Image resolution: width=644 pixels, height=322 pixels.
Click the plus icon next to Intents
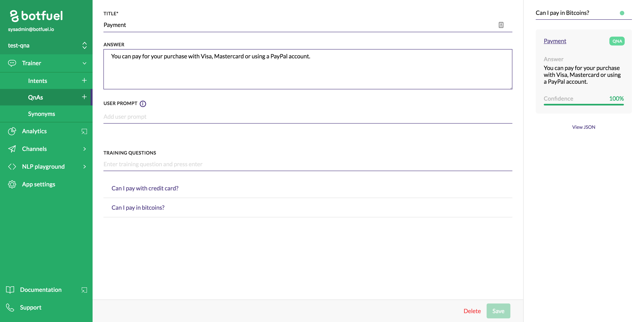pyautogui.click(x=84, y=80)
